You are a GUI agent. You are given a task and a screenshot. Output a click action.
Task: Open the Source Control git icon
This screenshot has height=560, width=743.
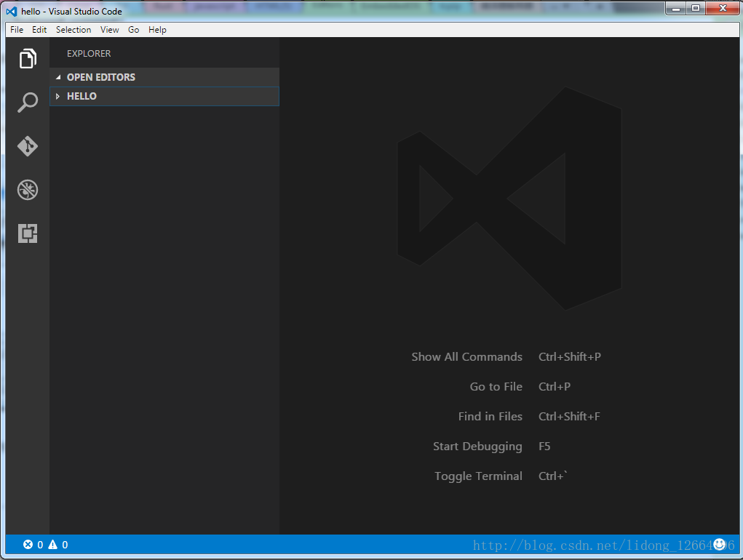28,146
